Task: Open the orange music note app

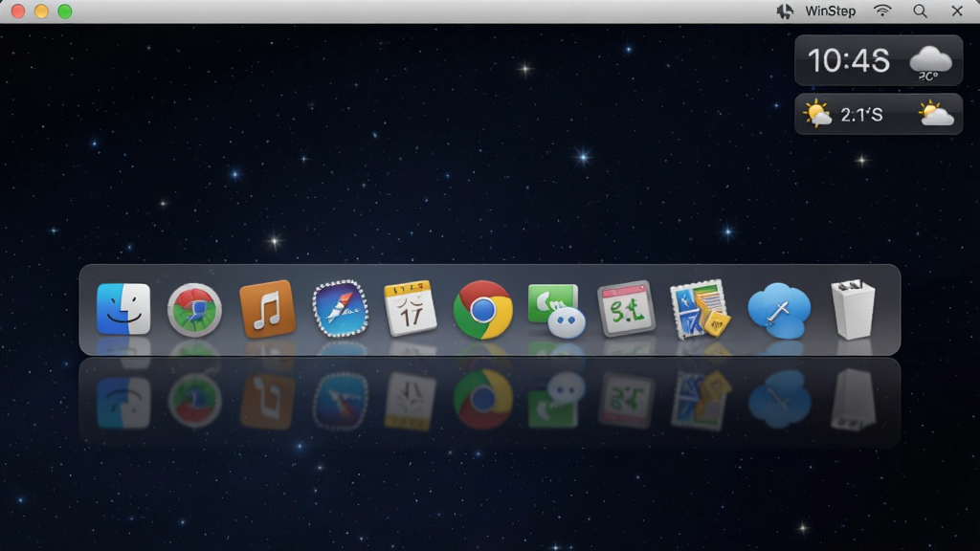Action: (x=268, y=309)
